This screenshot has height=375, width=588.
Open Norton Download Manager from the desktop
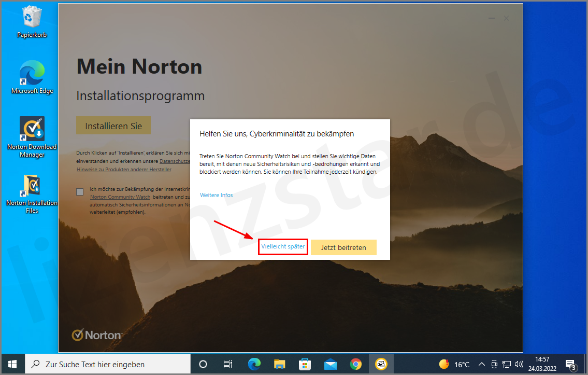tap(32, 129)
